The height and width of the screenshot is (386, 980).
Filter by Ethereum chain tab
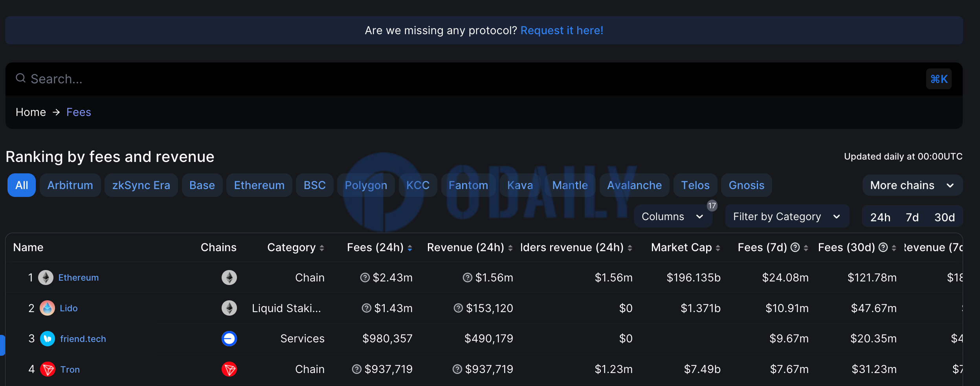pyautogui.click(x=259, y=185)
